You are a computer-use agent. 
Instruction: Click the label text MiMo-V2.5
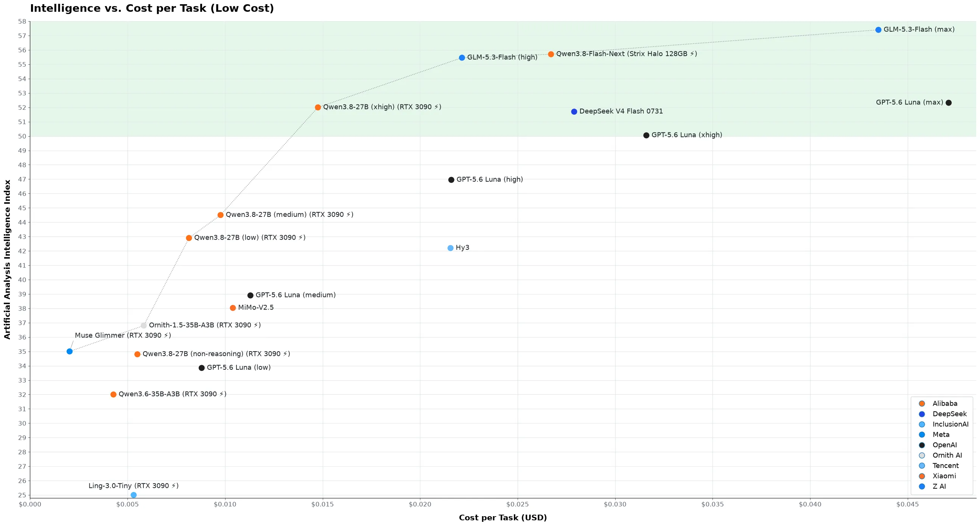[256, 308]
